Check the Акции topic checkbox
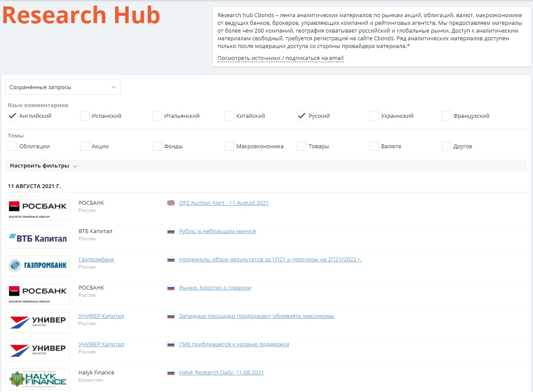 85,146
